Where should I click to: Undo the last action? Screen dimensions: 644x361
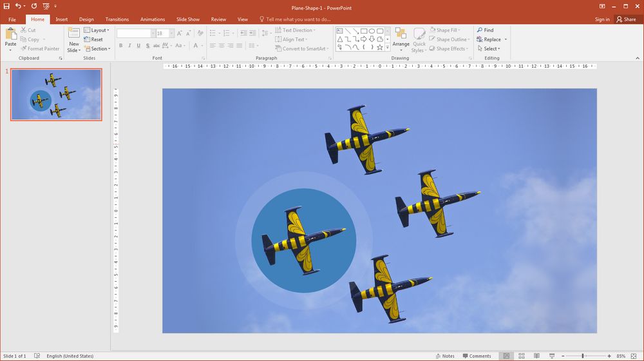[x=18, y=6]
